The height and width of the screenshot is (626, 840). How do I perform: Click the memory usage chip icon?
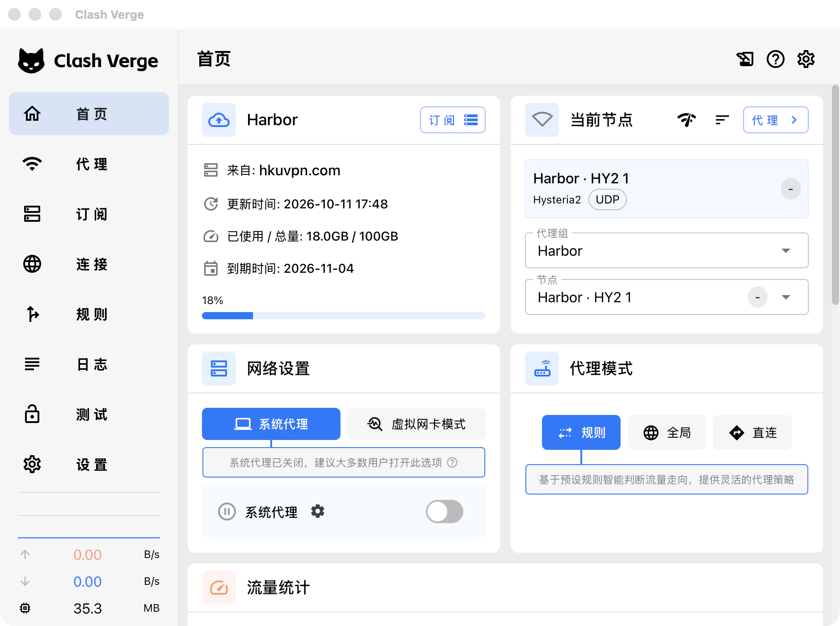(25, 608)
